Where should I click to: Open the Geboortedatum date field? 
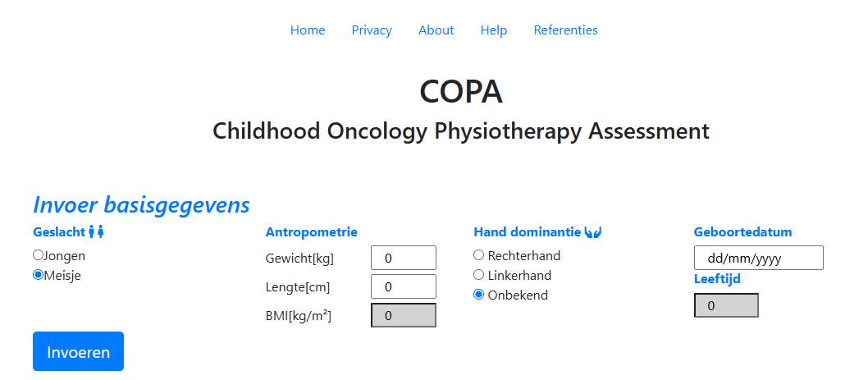[758, 258]
